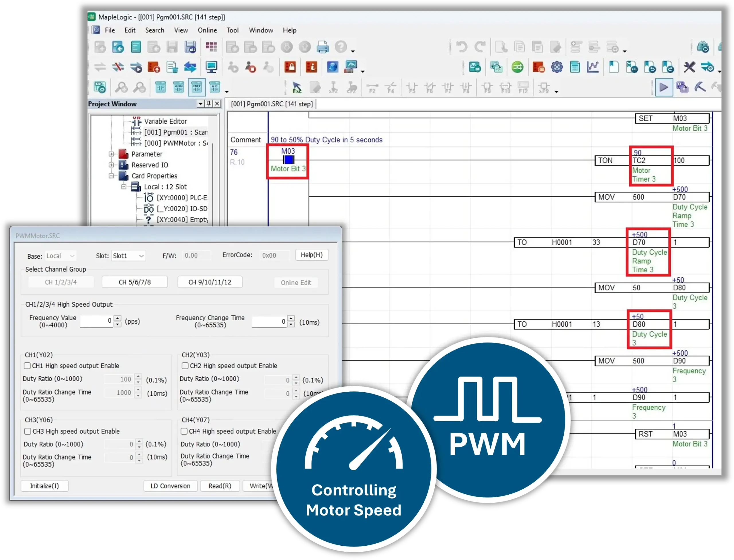Click the person with red stop icon
The image size is (734, 560).
click(250, 67)
